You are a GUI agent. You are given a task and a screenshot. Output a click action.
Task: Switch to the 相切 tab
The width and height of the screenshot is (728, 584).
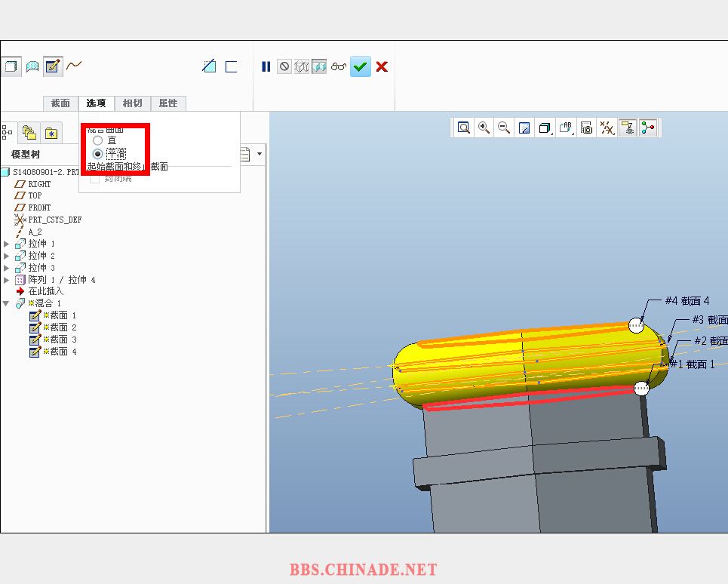click(x=132, y=103)
